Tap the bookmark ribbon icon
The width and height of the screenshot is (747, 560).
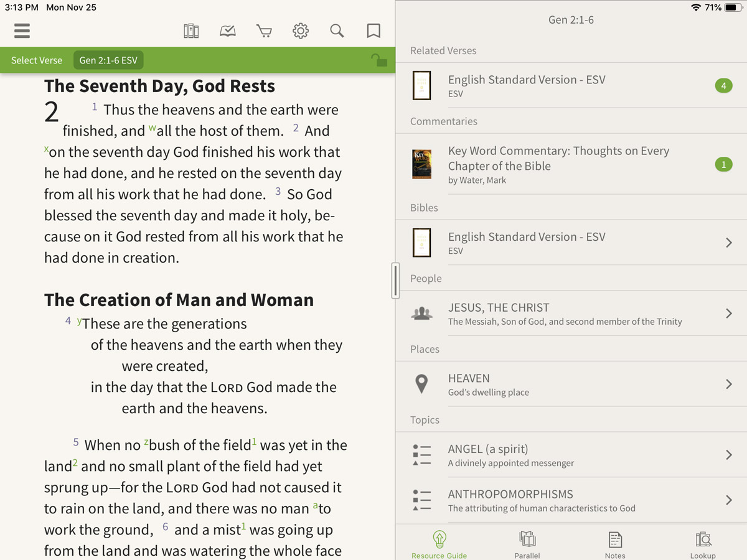click(374, 30)
